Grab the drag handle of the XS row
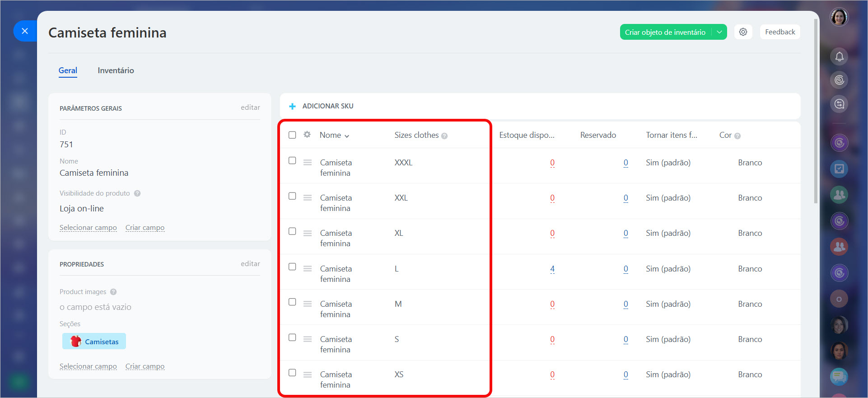Viewport: 868px width, 398px height. pyautogui.click(x=308, y=375)
